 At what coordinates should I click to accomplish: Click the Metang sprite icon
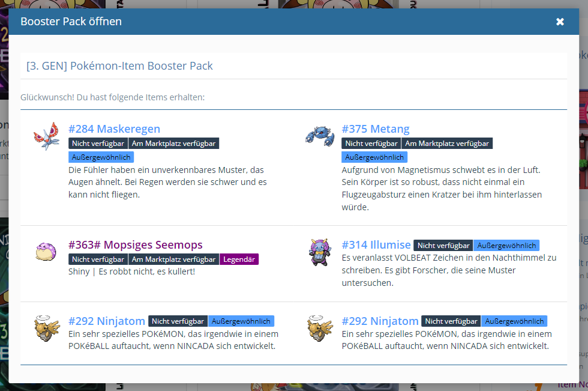click(x=319, y=136)
